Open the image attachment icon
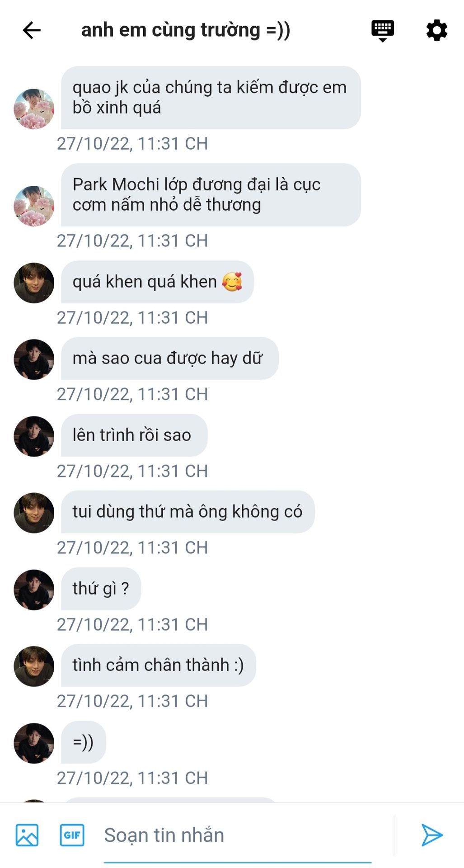This screenshot has height=868, width=464. pos(27,835)
